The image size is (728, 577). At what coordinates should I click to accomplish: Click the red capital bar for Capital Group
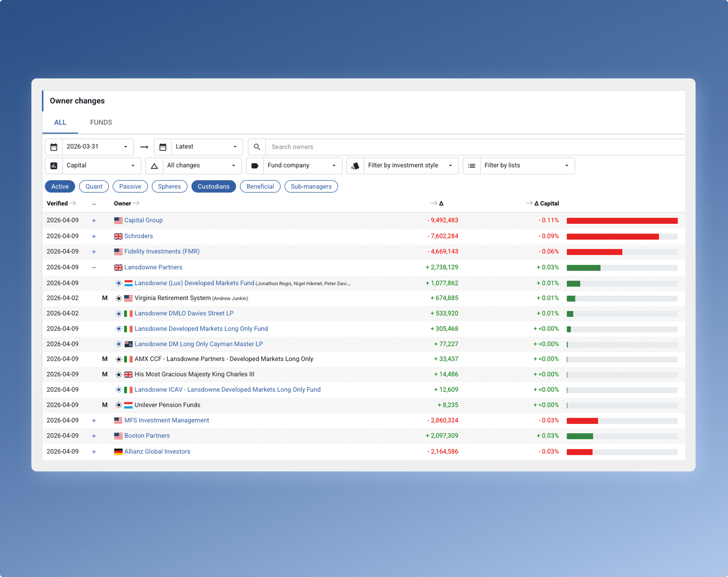(622, 221)
